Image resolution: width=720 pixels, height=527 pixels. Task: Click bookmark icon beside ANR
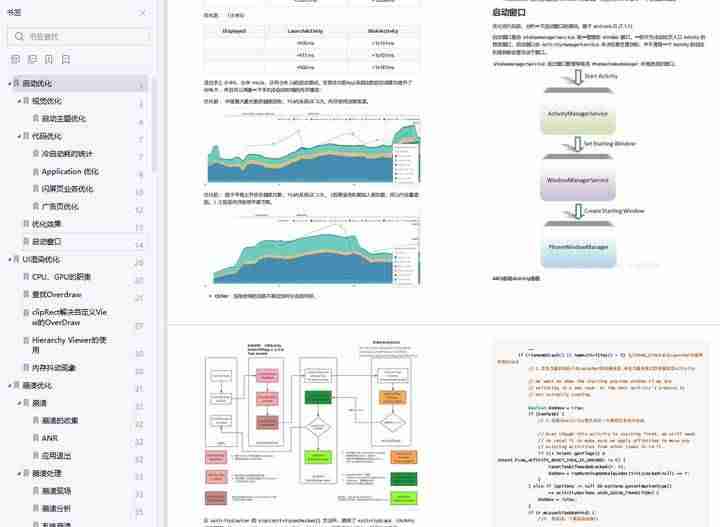[36, 438]
